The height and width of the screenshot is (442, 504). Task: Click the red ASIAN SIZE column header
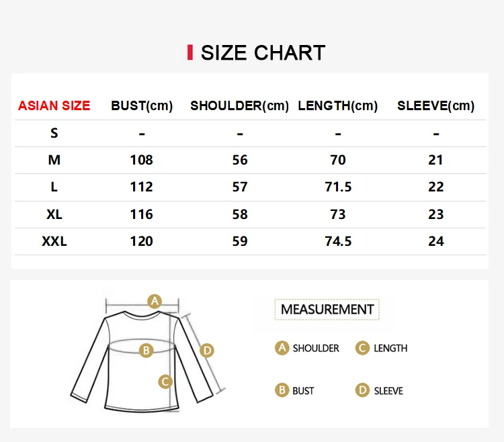(x=54, y=105)
